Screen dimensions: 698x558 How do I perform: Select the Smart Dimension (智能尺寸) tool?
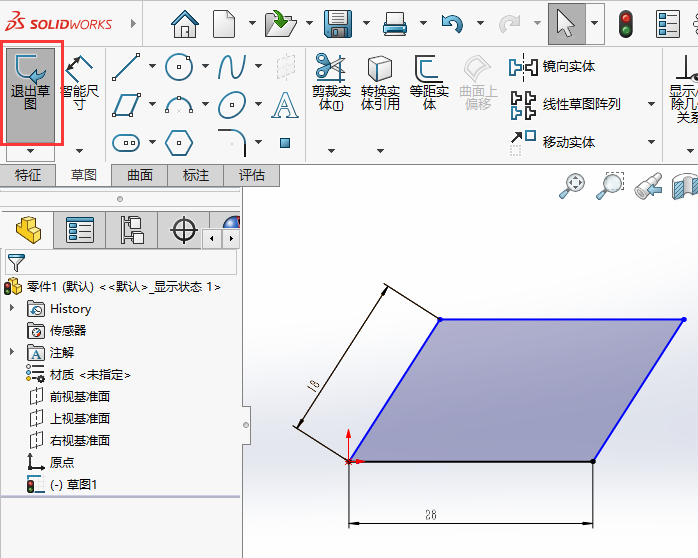[x=79, y=83]
